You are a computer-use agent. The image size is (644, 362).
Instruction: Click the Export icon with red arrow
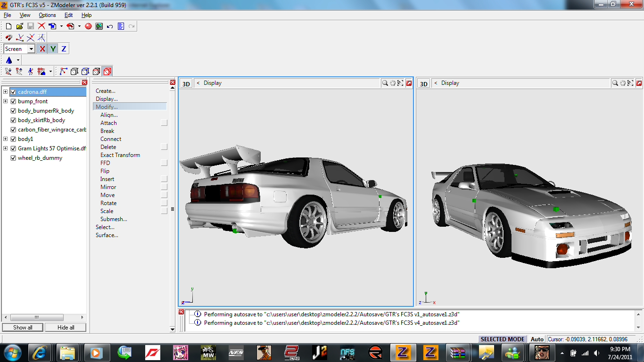[x=70, y=26]
